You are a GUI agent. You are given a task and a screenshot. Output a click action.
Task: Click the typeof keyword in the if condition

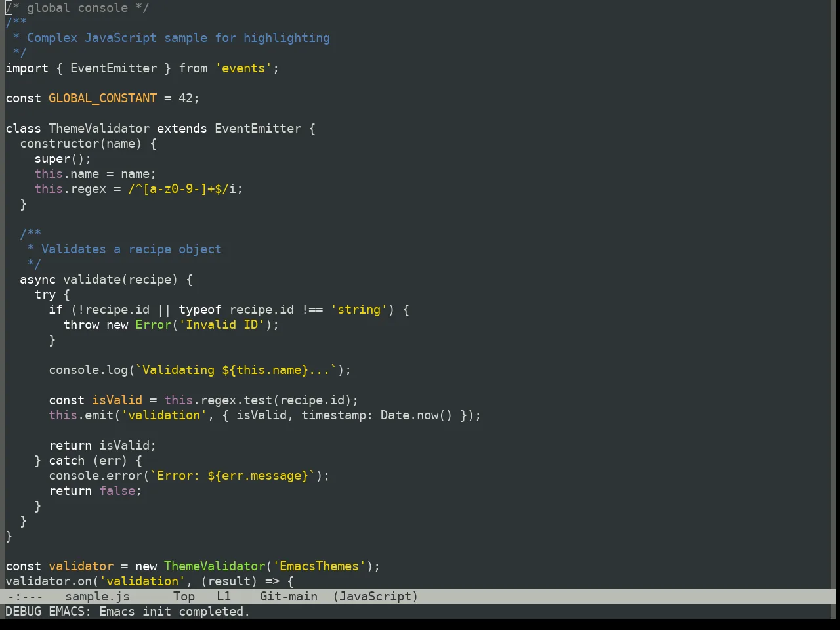(200, 310)
